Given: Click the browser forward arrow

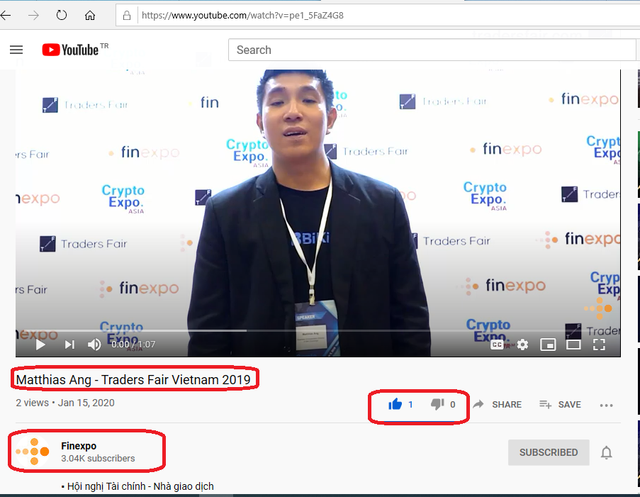Looking at the screenshot, I should tap(33, 16).
